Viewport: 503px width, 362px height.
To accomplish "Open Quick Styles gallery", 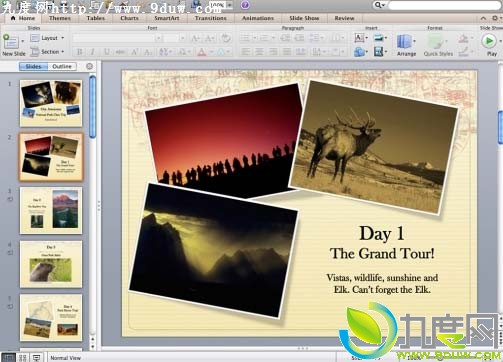I will click(438, 45).
